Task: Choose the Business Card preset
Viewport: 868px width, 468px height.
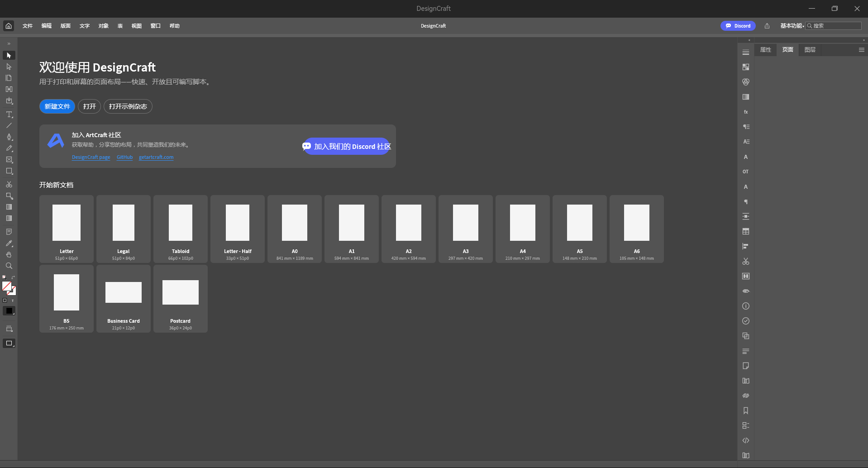Action: tap(124, 299)
